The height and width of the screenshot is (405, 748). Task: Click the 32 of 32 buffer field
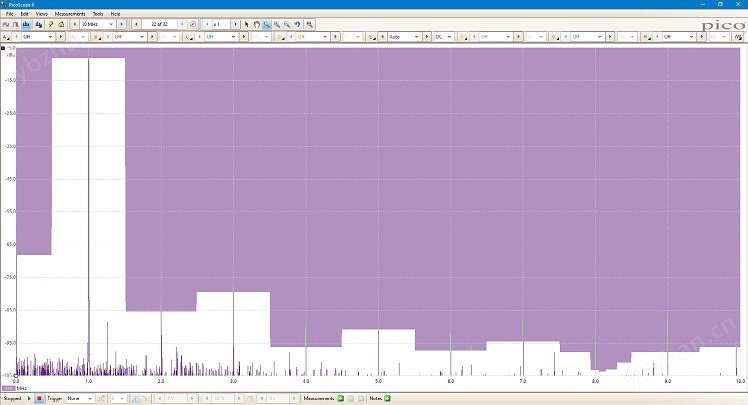pos(158,24)
